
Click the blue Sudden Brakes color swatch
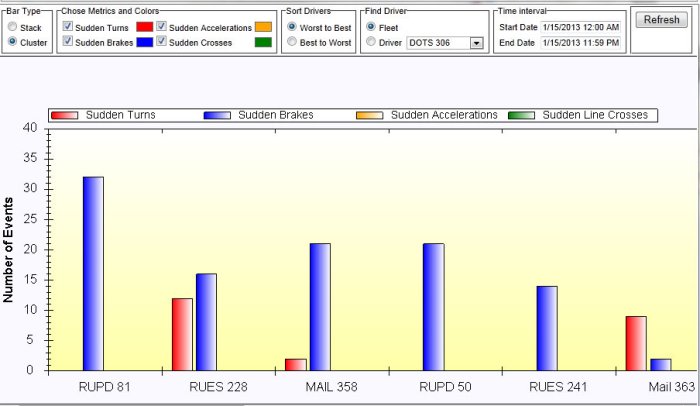point(145,42)
